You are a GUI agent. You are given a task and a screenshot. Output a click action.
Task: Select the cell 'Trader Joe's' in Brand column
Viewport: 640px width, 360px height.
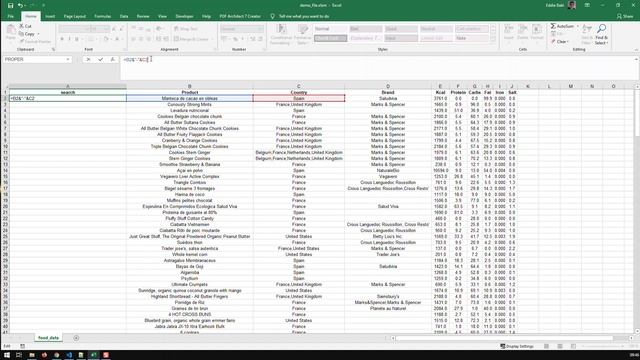pos(388,254)
